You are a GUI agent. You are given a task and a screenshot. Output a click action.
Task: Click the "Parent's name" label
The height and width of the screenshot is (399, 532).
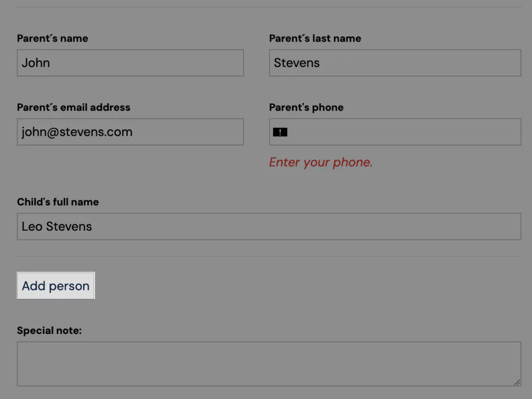click(52, 38)
